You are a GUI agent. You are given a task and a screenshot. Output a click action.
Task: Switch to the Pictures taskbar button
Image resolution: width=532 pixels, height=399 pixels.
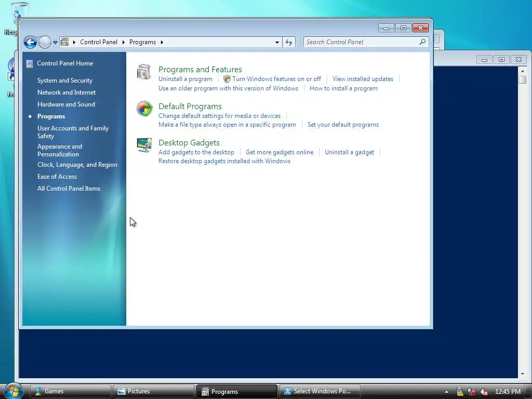154,391
